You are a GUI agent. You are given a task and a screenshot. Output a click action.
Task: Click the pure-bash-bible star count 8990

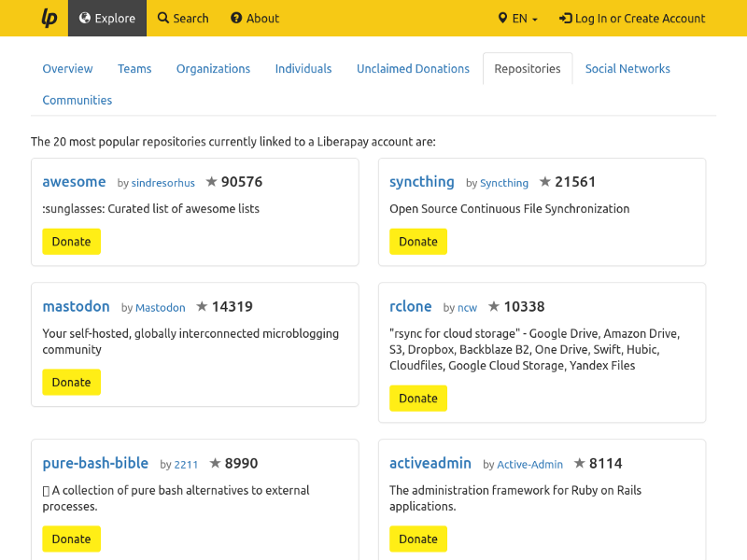(241, 463)
